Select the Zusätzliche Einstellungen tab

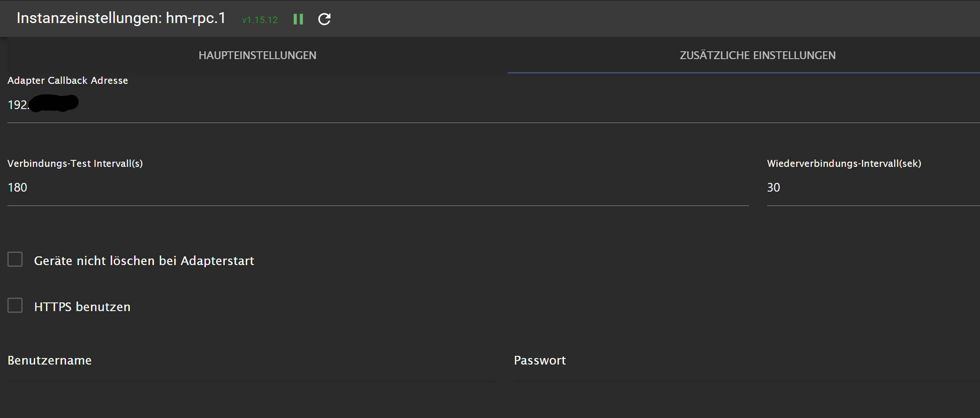757,55
